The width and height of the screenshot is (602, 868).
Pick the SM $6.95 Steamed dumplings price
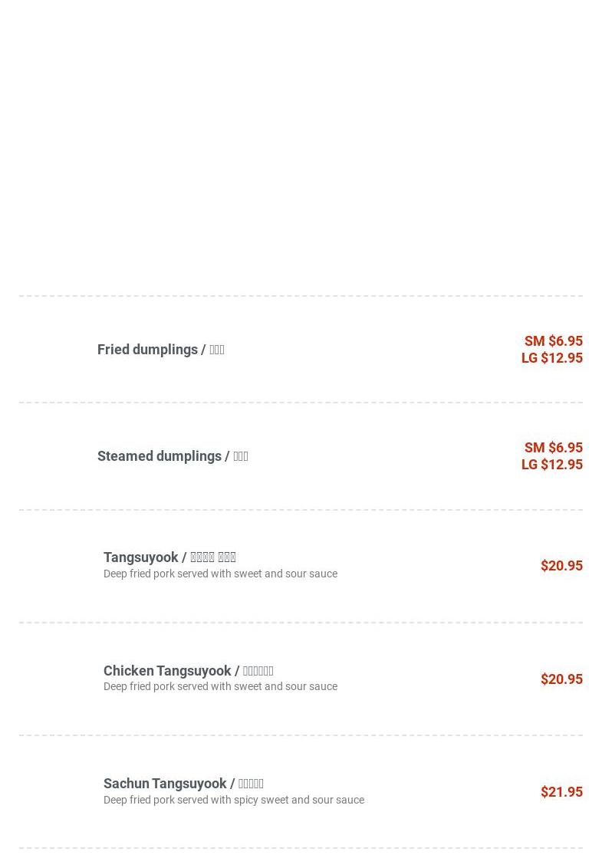click(x=553, y=448)
